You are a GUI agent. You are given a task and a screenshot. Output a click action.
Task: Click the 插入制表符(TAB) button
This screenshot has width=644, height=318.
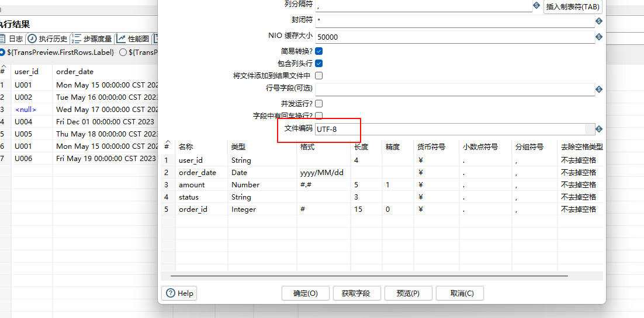pyautogui.click(x=573, y=7)
